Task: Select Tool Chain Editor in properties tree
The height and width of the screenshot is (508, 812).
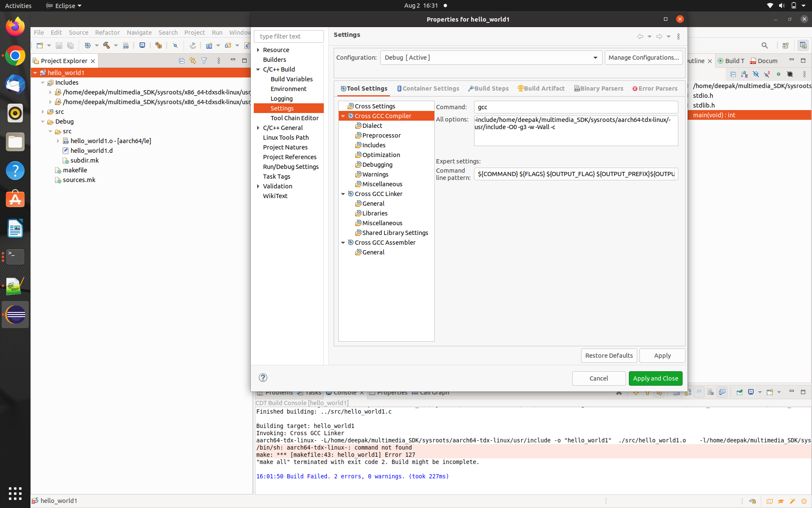Action: pyautogui.click(x=294, y=118)
